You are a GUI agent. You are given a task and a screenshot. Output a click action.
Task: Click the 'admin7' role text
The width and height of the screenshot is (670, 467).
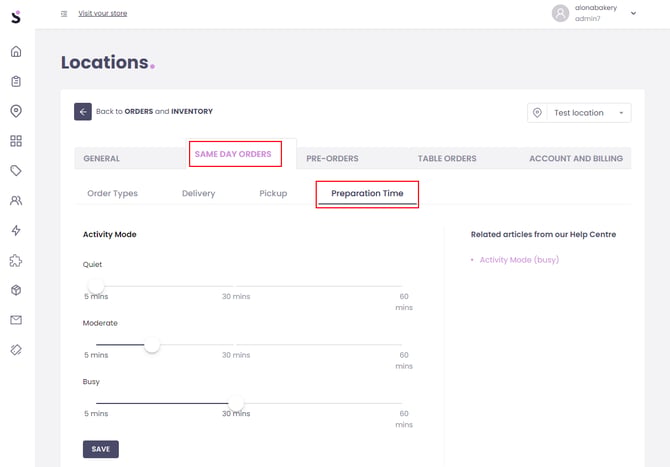588,19
